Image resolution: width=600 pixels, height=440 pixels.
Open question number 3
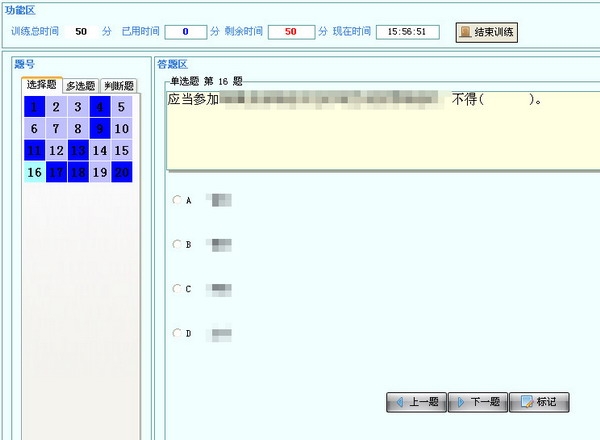[x=78, y=106]
